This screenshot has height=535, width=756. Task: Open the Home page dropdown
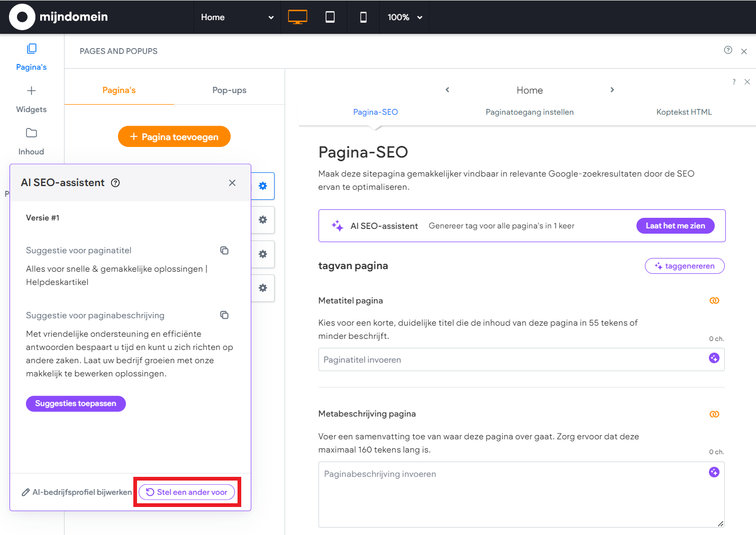(x=236, y=17)
